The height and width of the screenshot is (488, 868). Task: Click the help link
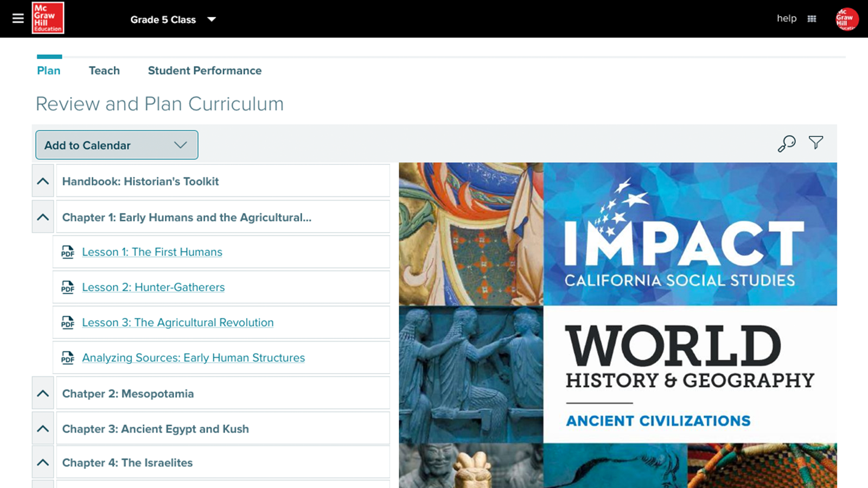pyautogui.click(x=786, y=18)
